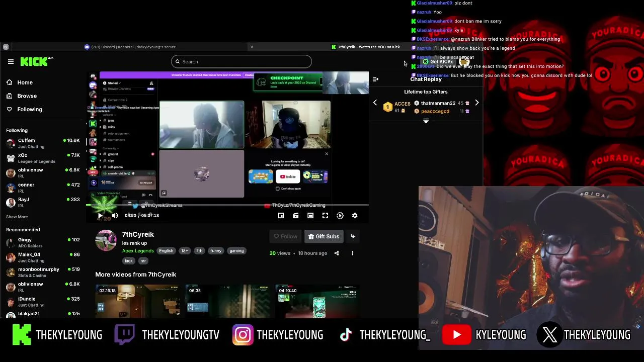Screen dimensions: 644x362
Task: Open playback speed control icon
Action: tap(340, 216)
